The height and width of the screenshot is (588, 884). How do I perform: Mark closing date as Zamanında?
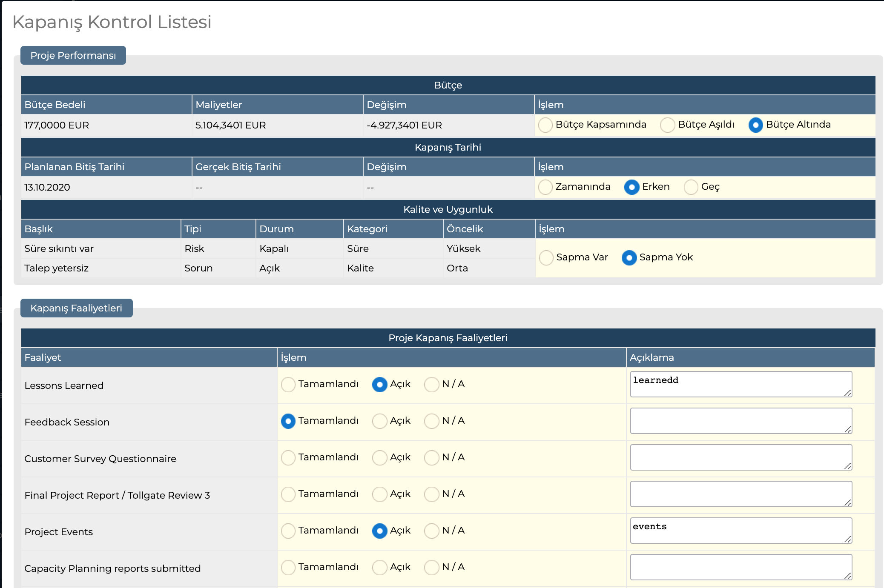545,187
